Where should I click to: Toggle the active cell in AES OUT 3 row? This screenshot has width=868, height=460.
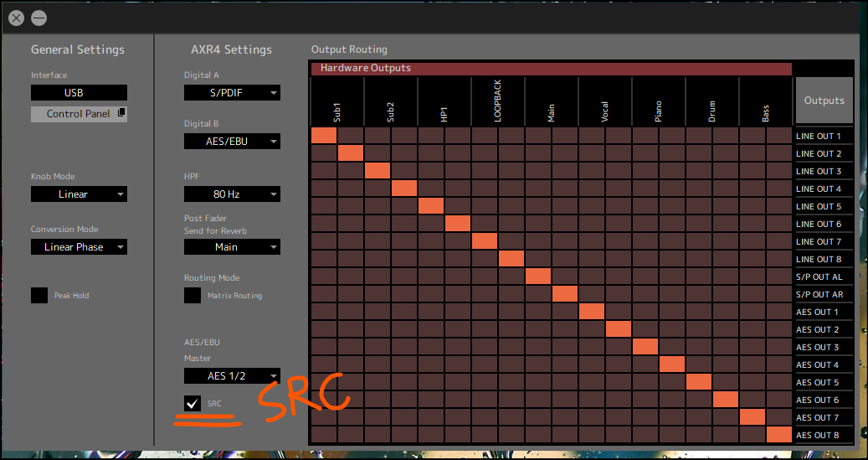coord(645,347)
